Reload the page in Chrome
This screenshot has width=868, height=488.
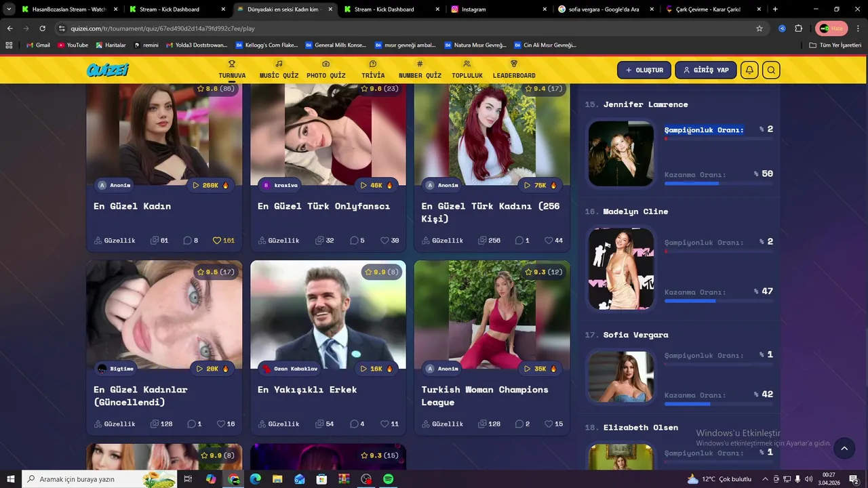point(42,28)
